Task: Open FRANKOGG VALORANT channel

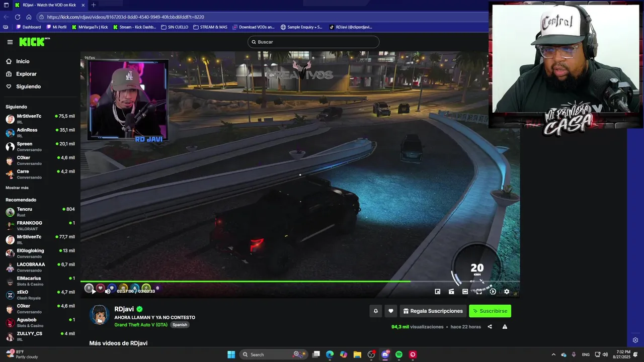Action: [40, 226]
